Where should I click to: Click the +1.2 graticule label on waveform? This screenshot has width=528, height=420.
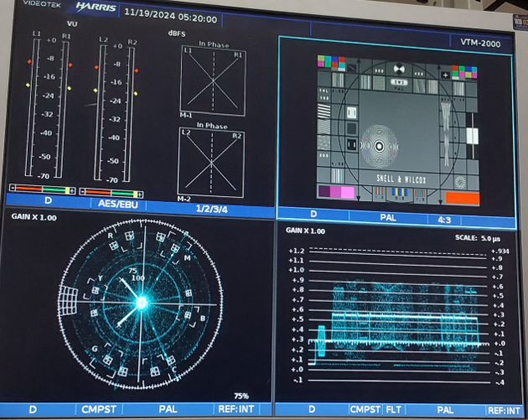(297, 251)
